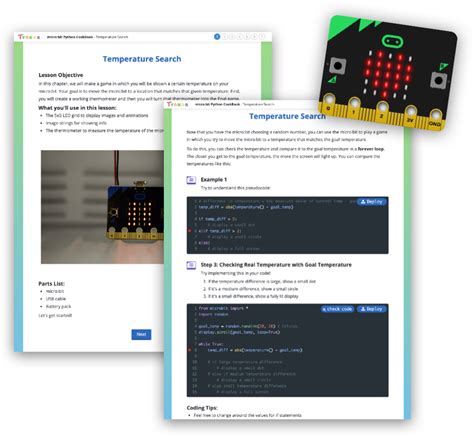Click the 5x5 LED grid bullet item
474x437 pixels.
97,116
